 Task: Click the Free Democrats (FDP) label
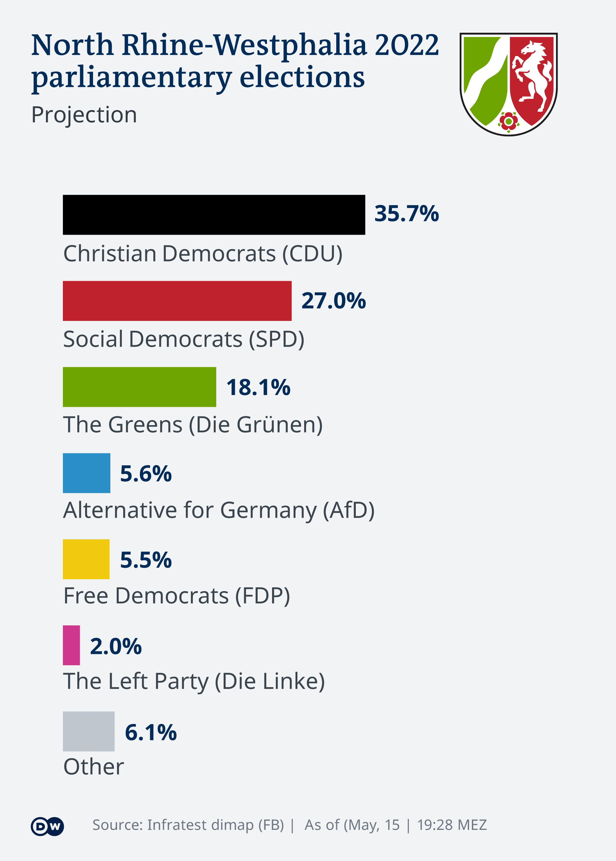coord(176,596)
